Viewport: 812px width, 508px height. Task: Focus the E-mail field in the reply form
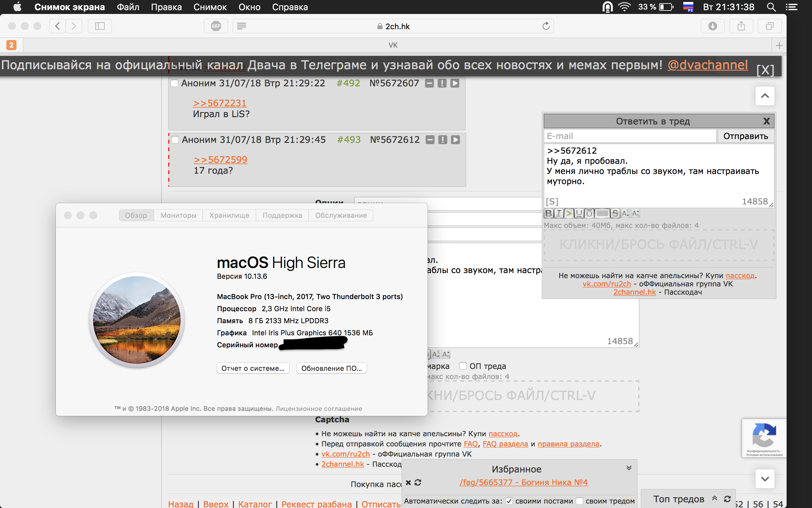pyautogui.click(x=630, y=136)
